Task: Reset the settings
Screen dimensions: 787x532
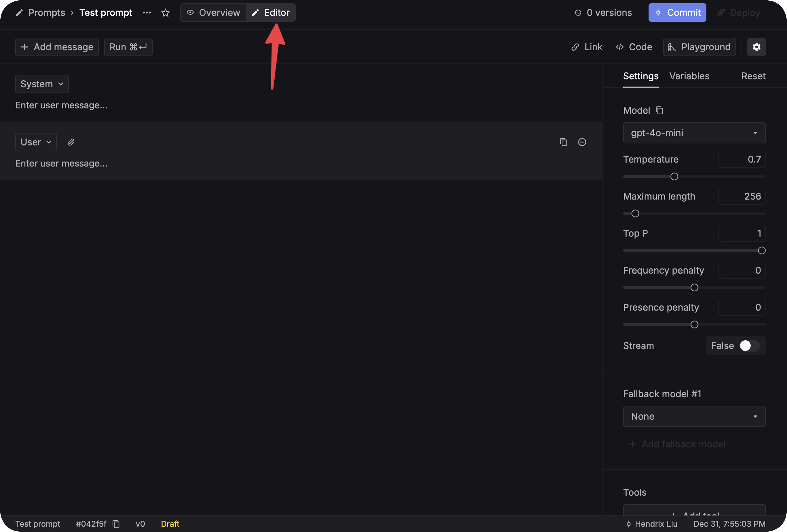Action: click(x=753, y=76)
